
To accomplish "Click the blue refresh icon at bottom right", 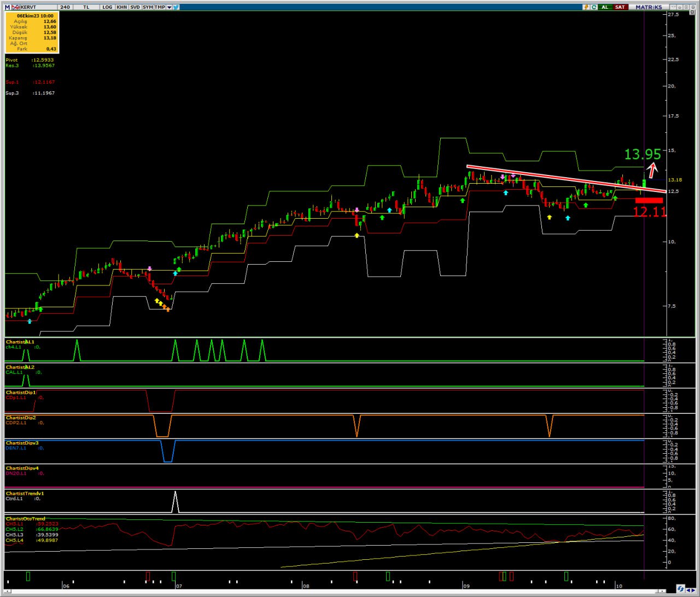I will click(x=680, y=589).
